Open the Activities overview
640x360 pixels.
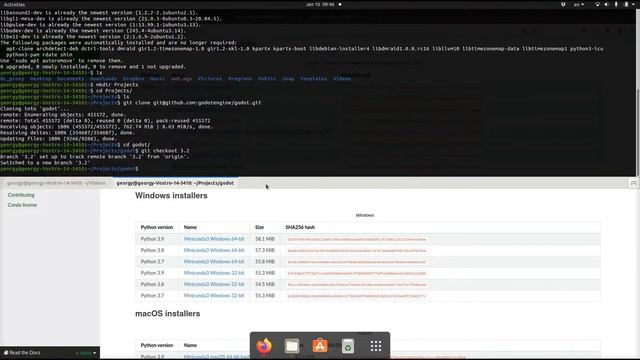[14, 4]
